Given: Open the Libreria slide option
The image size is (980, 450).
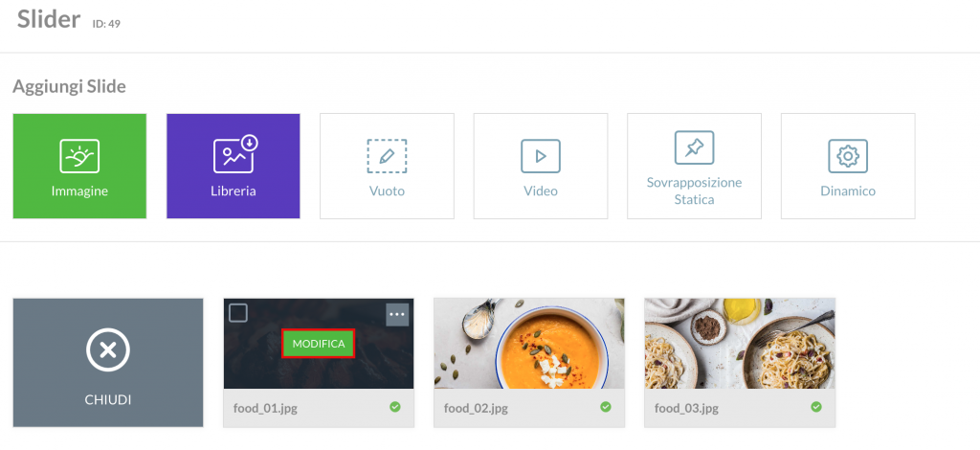Looking at the screenshot, I should coord(234,167).
